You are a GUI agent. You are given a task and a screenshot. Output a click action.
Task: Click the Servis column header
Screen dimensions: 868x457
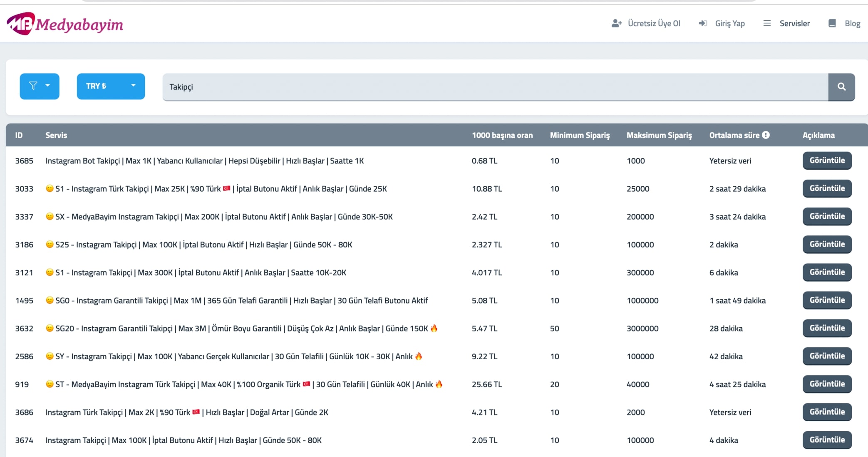(x=56, y=135)
